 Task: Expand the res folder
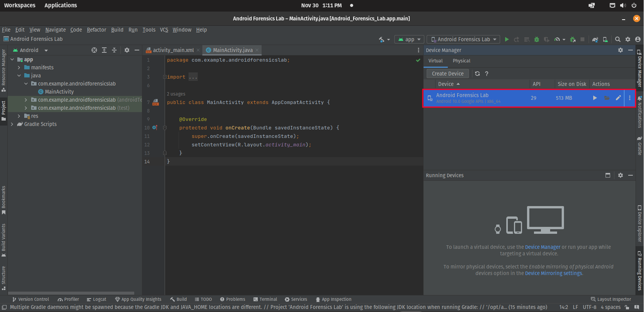point(19,116)
